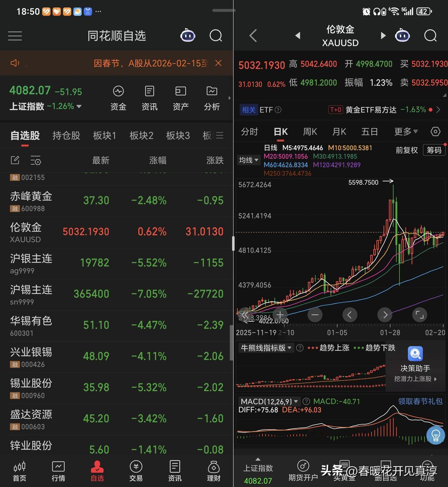Screen dimensions: 448x487
Task: Switch to the 板块3 tab
Action: tap(178, 135)
